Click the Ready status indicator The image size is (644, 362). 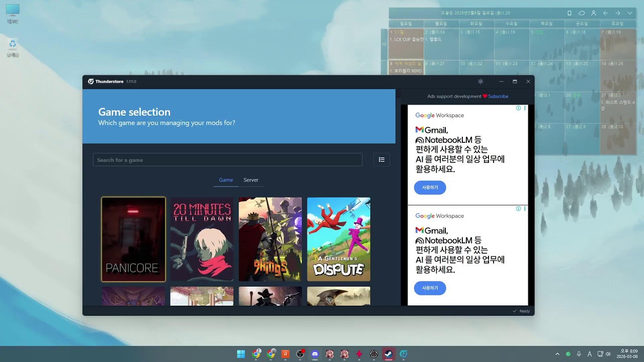(521, 311)
